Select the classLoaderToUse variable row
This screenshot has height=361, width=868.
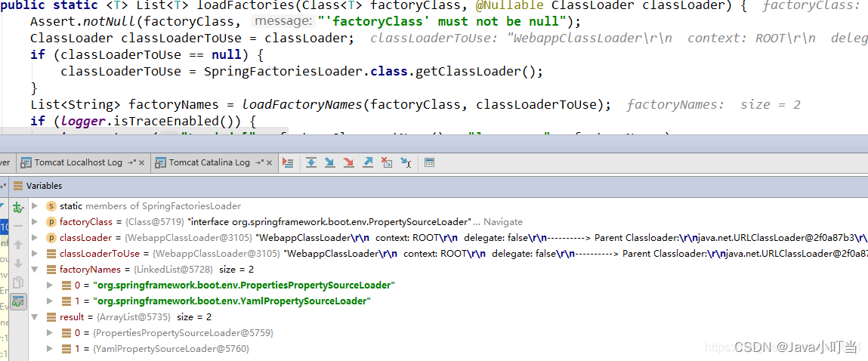pyautogui.click(x=447, y=255)
